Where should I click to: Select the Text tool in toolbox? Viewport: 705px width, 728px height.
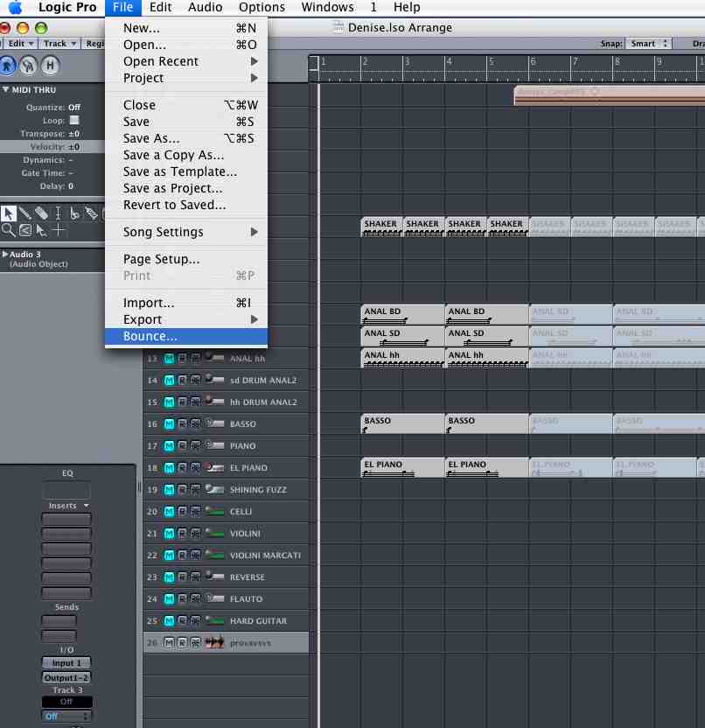pyautogui.click(x=58, y=213)
